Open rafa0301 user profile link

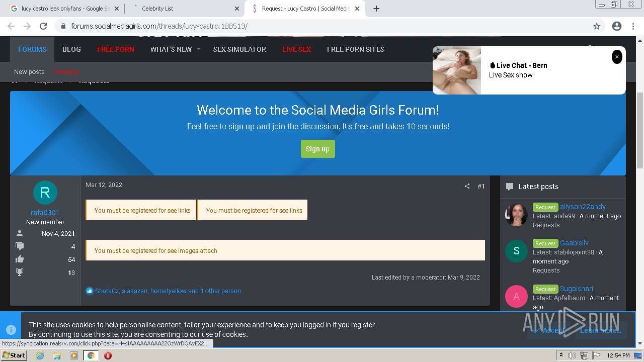(45, 213)
